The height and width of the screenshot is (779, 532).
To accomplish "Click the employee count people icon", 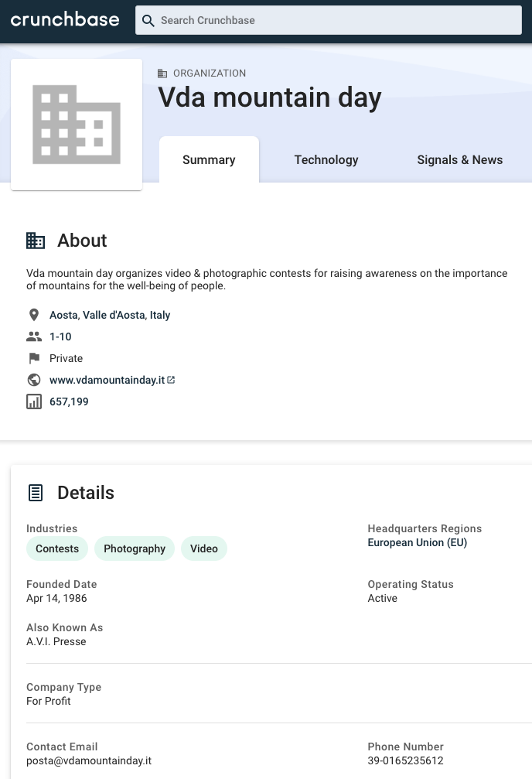I will click(x=34, y=337).
